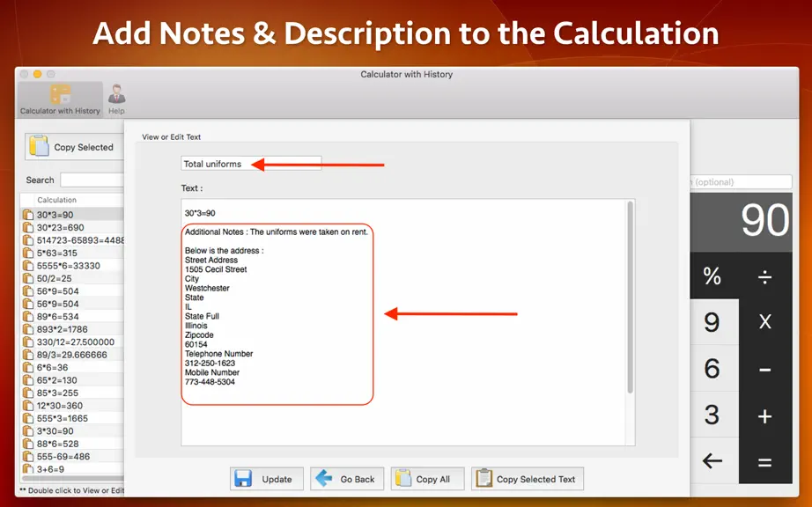Select the 5*63=315 calculation row
812x507 pixels.
72,253
